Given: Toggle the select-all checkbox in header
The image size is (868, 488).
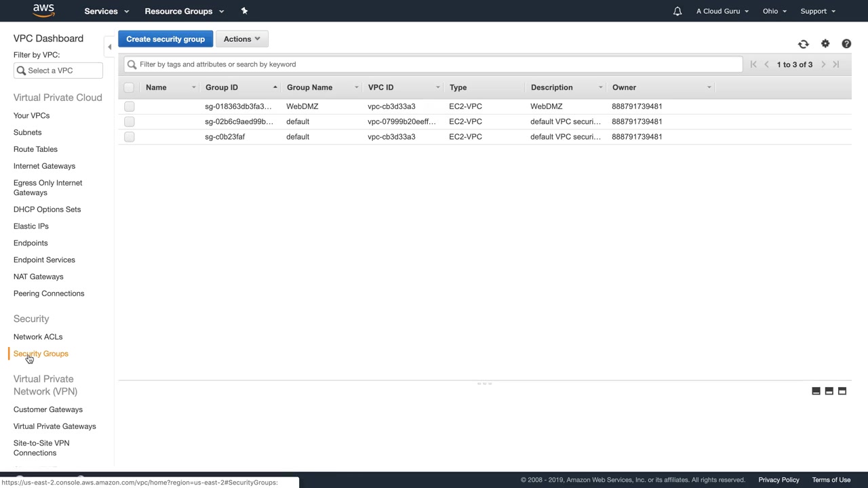Looking at the screenshot, I should (130, 87).
